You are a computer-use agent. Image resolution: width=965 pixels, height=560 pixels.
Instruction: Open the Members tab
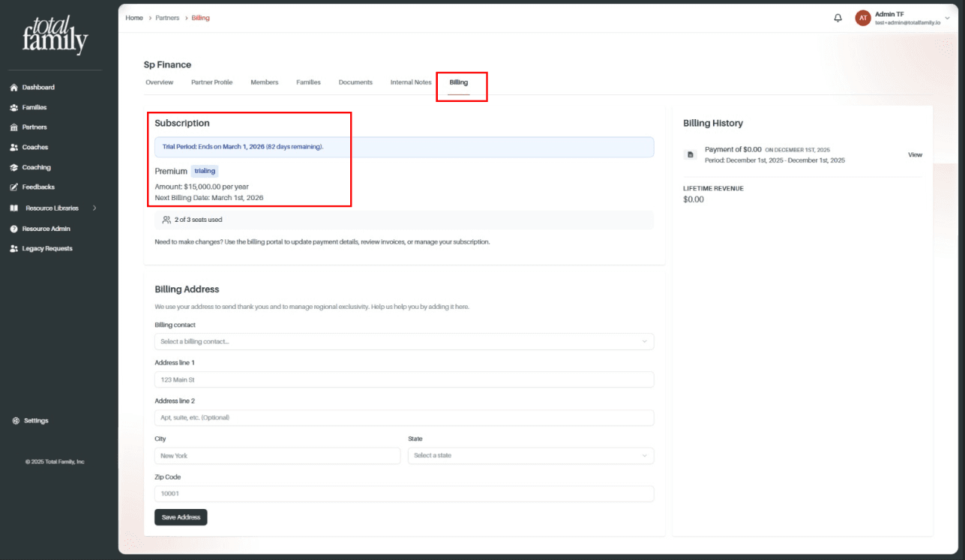pyautogui.click(x=265, y=82)
